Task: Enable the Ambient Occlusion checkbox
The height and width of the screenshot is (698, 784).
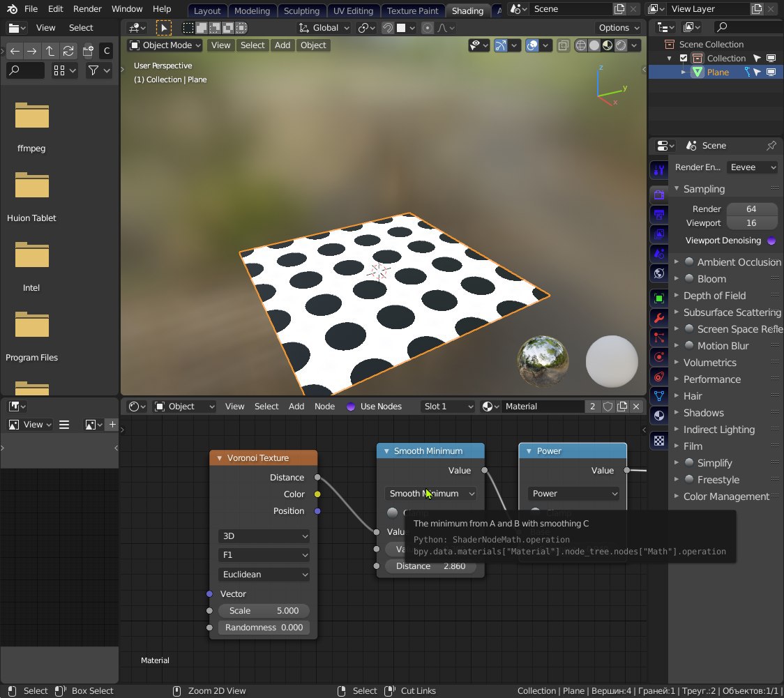Action: 689,261
